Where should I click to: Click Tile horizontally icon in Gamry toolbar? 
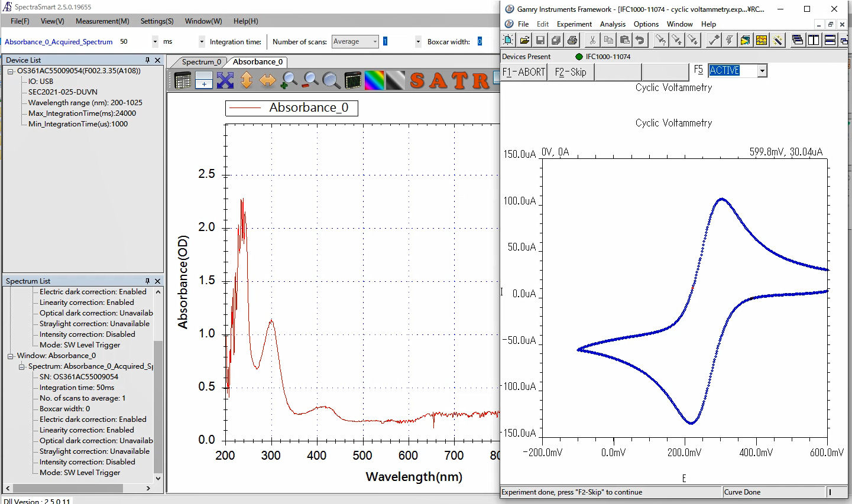pos(830,40)
